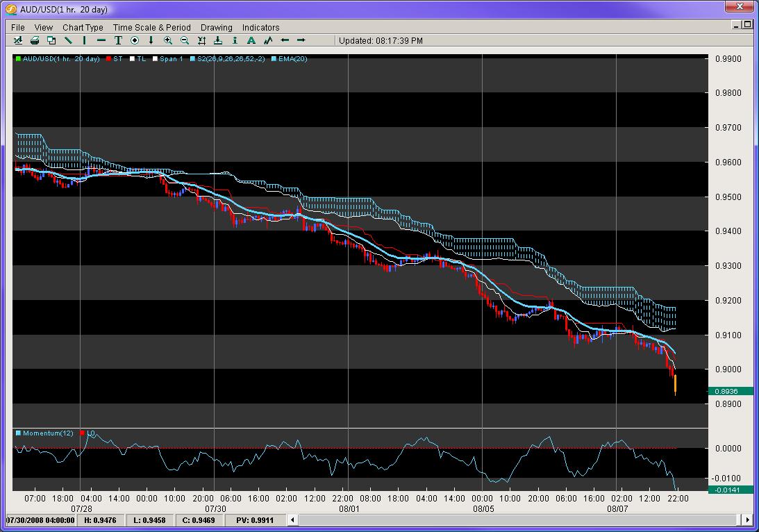The height and width of the screenshot is (532, 759).
Task: Click the printer icon in the toolbar
Action: 35,40
